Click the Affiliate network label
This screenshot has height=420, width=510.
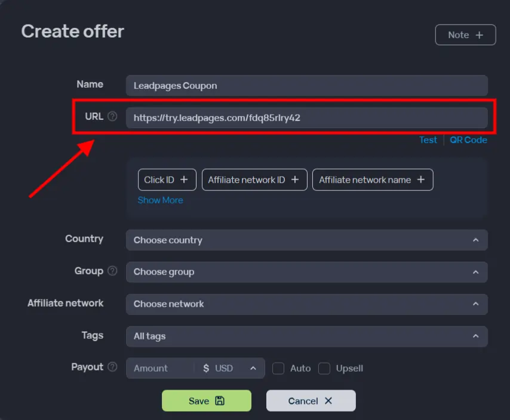(x=65, y=303)
